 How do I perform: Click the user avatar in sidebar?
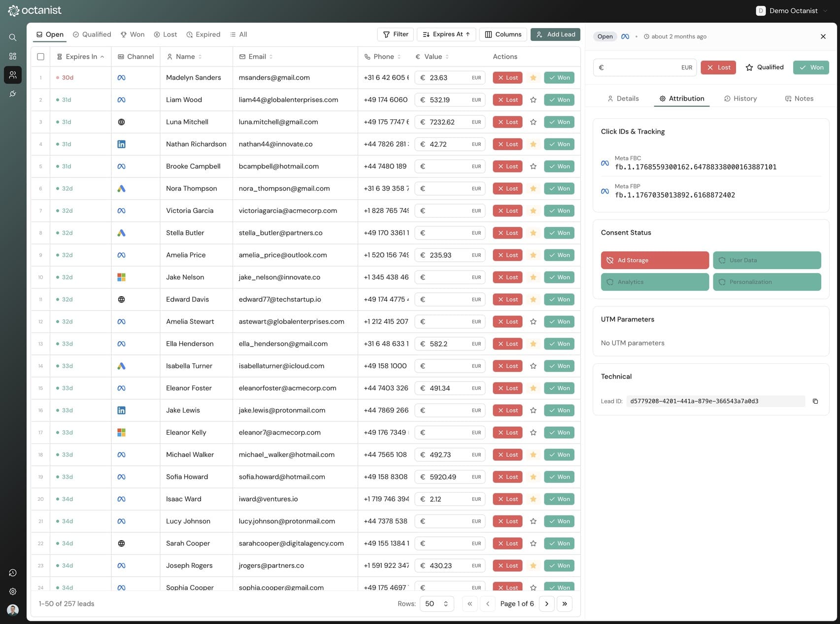click(x=13, y=610)
